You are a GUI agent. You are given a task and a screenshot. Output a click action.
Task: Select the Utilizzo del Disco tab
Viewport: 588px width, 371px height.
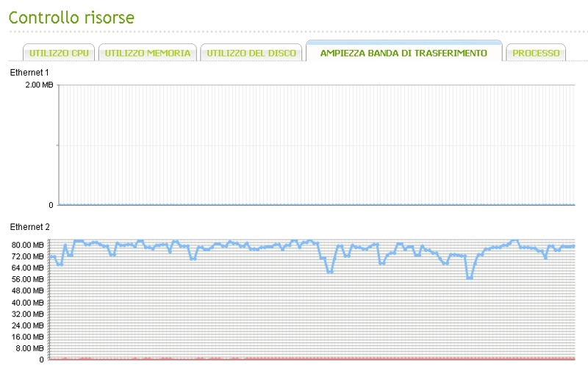(x=251, y=53)
